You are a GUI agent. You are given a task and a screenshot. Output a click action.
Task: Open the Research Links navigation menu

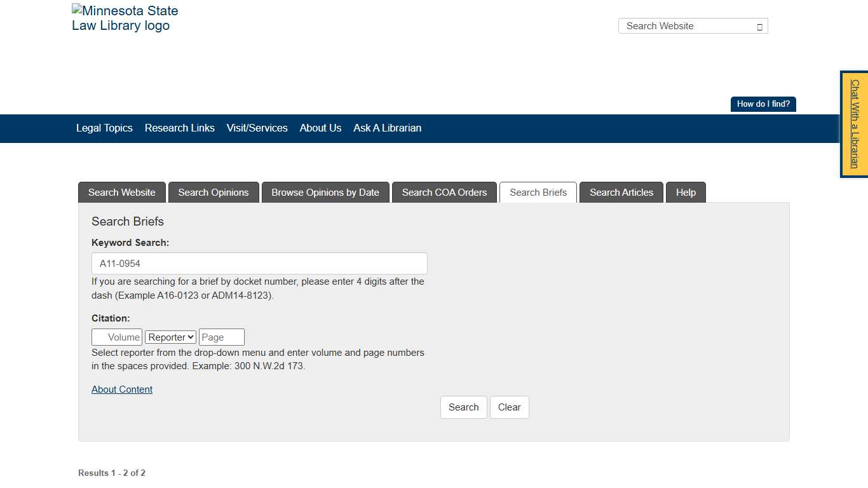coord(180,128)
